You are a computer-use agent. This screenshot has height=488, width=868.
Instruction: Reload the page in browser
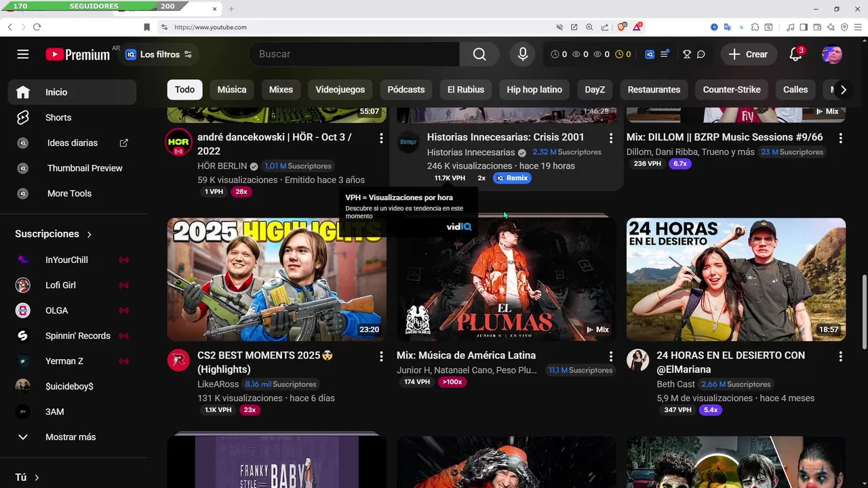pos(37,27)
